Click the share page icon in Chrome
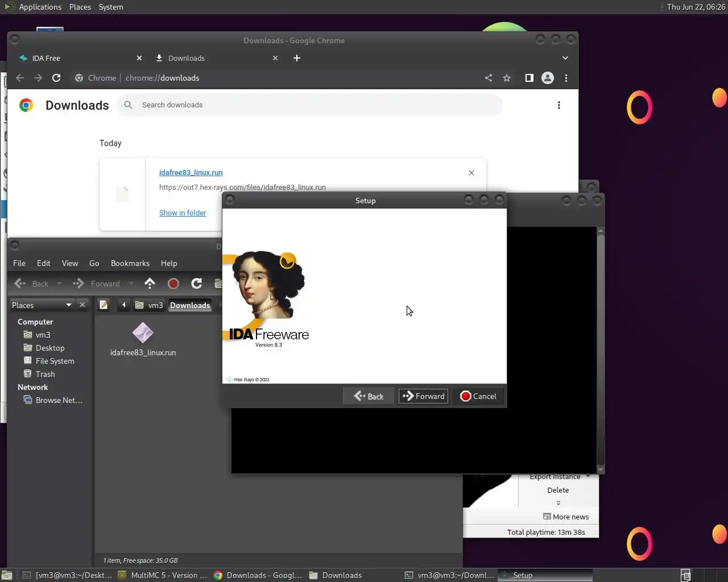728x582 pixels. [x=489, y=78]
